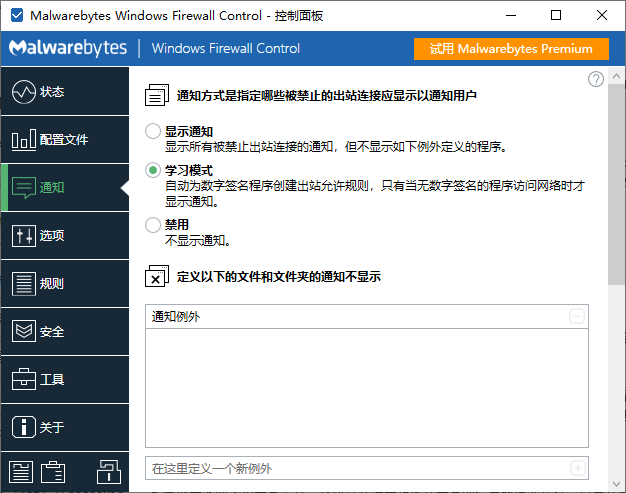Click the notification mode windows icon
The width and height of the screenshot is (626, 493).
pos(156,95)
